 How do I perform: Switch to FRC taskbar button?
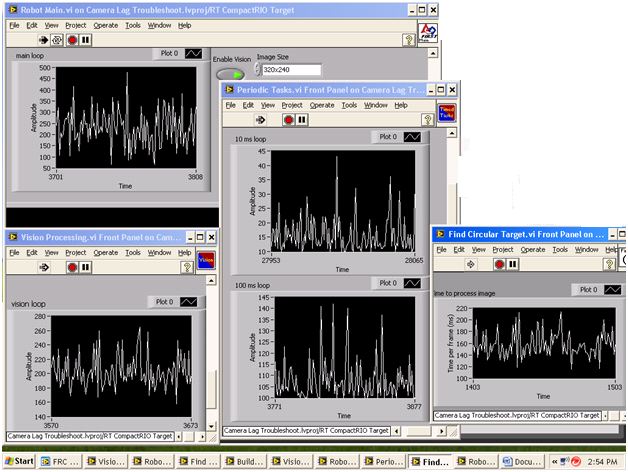coord(60,462)
